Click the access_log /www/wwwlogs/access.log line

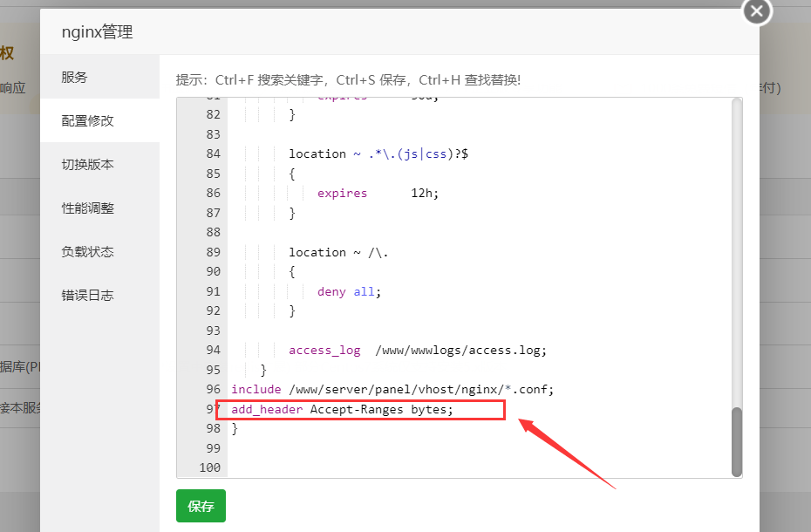pyautogui.click(x=418, y=351)
